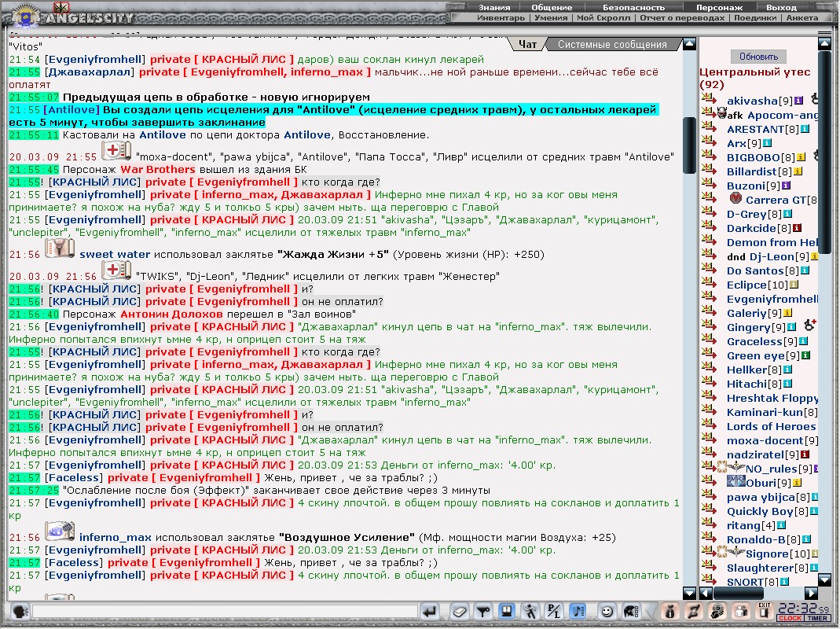Click the info badge next to Hellker[8]
The height and width of the screenshot is (629, 840).
[x=787, y=370]
